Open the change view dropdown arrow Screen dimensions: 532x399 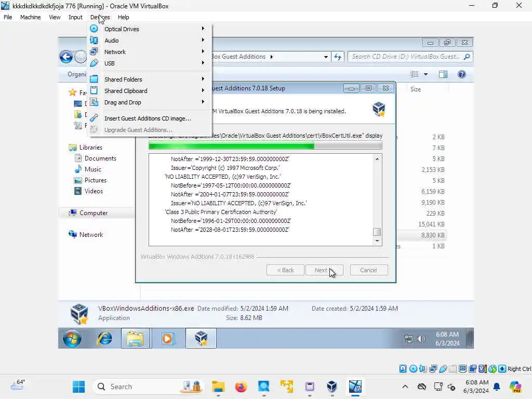426,74
